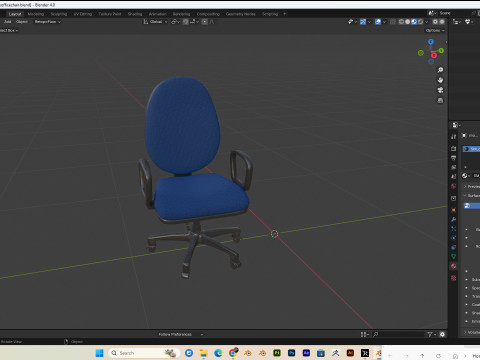Click the blue Surface shader field
The width and height of the screenshot is (480, 360).
tap(472, 206)
